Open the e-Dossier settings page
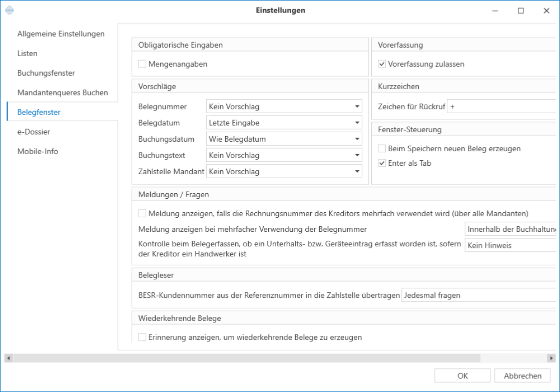560x392 pixels. (34, 132)
